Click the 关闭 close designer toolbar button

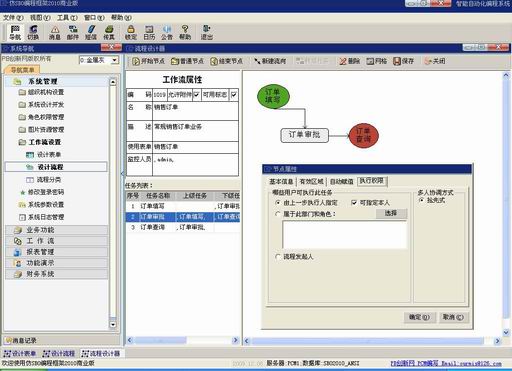tap(435, 61)
